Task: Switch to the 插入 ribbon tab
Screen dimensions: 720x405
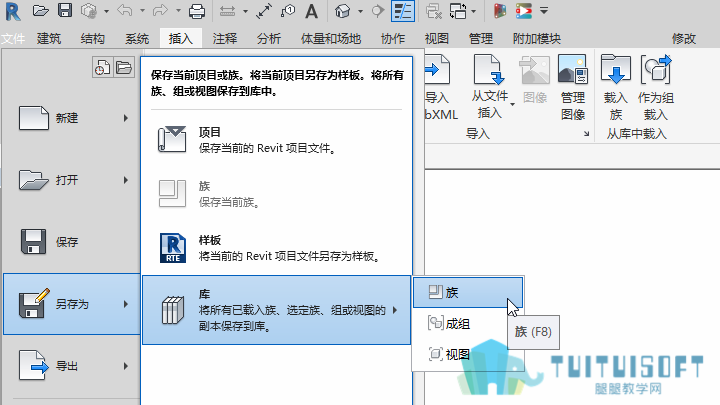Action: click(x=180, y=39)
